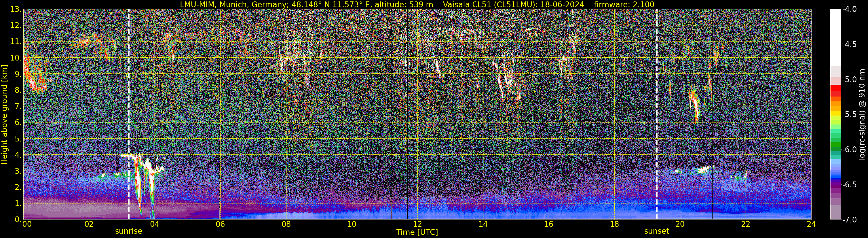Click the height axis tick '7.'

click(x=18, y=107)
